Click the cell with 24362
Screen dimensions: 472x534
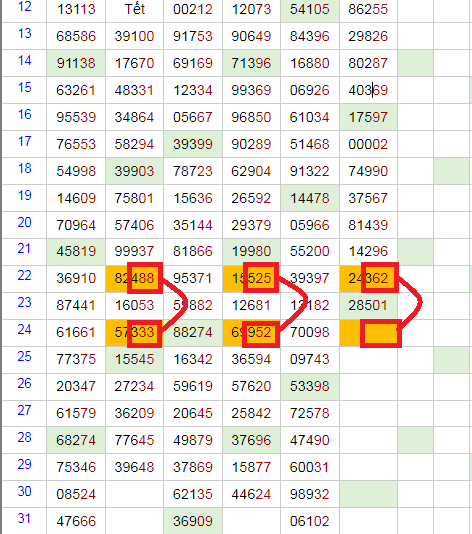pyautogui.click(x=368, y=279)
